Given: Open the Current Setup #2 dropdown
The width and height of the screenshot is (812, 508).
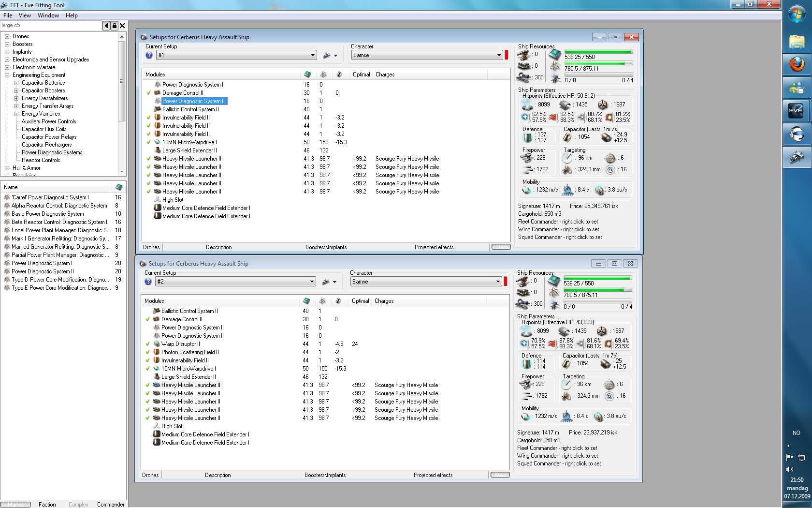Looking at the screenshot, I should pos(236,282).
